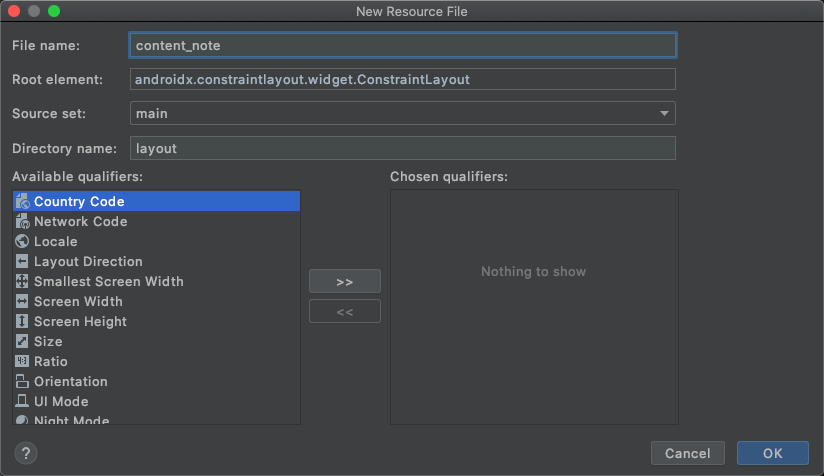Select the Night Mode qualifier
The image size is (824, 476).
click(x=71, y=420)
